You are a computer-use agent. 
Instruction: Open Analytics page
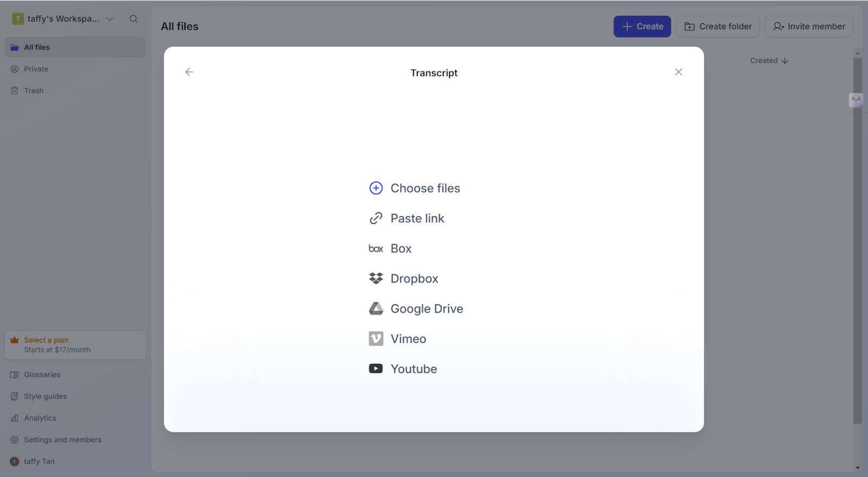(75, 418)
